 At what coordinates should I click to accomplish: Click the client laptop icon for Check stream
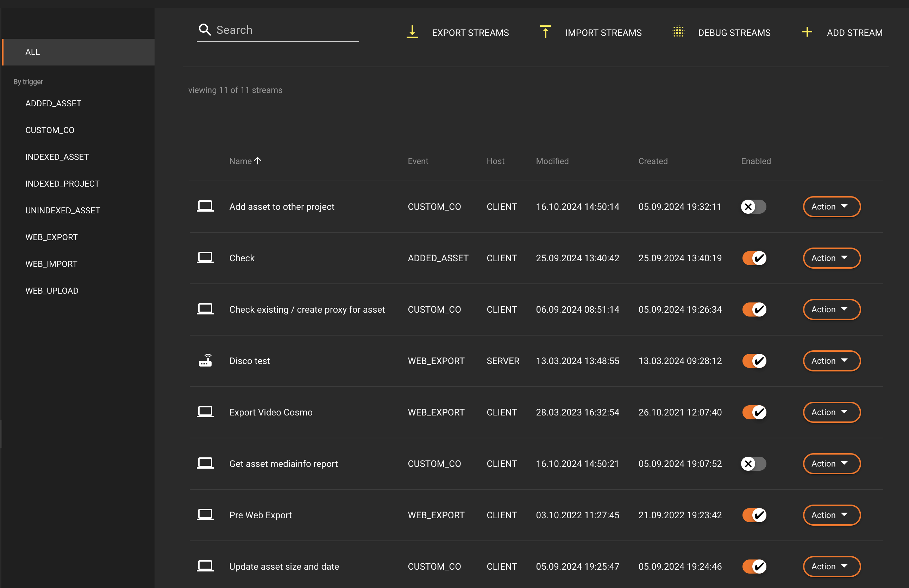pyautogui.click(x=205, y=258)
